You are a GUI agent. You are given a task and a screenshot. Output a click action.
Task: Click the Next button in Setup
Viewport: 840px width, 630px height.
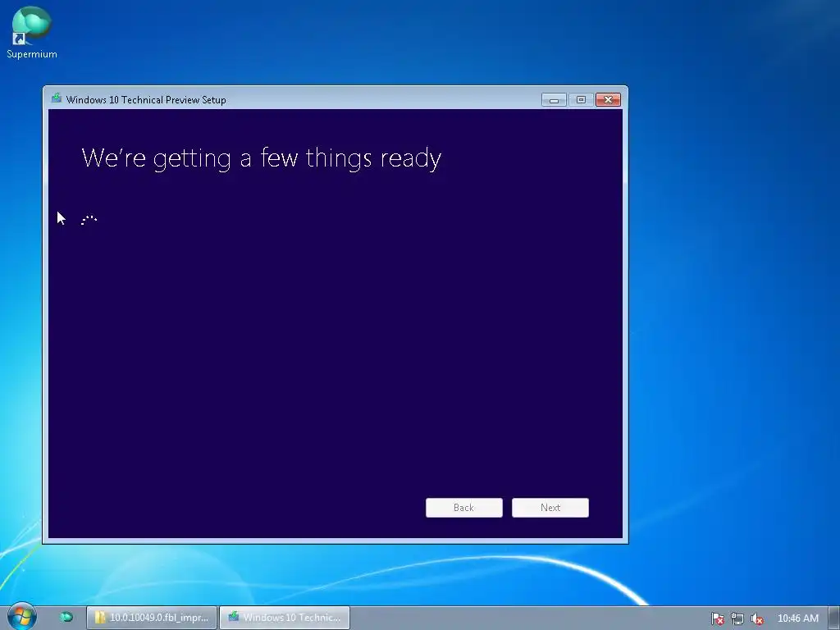coord(550,507)
